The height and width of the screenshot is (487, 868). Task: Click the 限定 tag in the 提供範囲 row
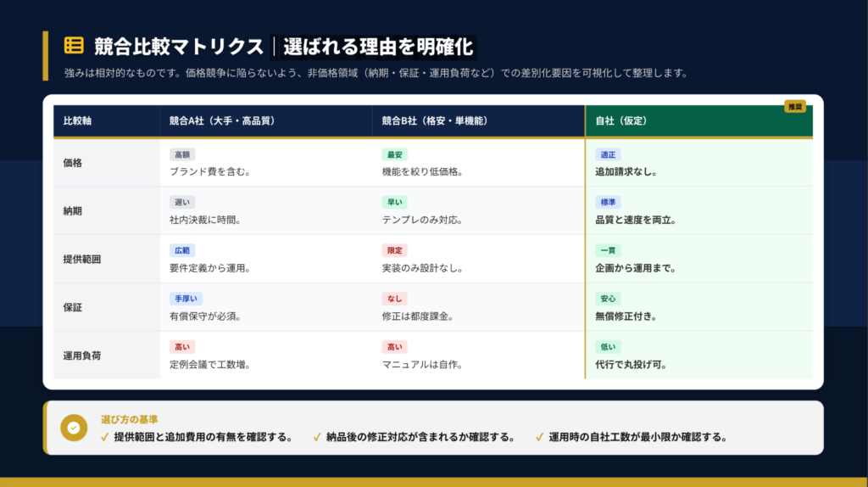tap(394, 250)
